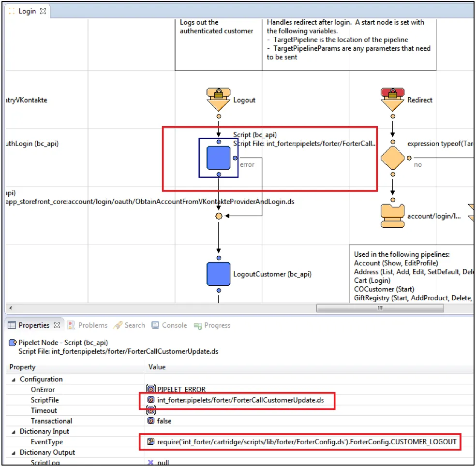Select the expression typeof decision node
This screenshot has height=467, width=476.
coord(392,158)
